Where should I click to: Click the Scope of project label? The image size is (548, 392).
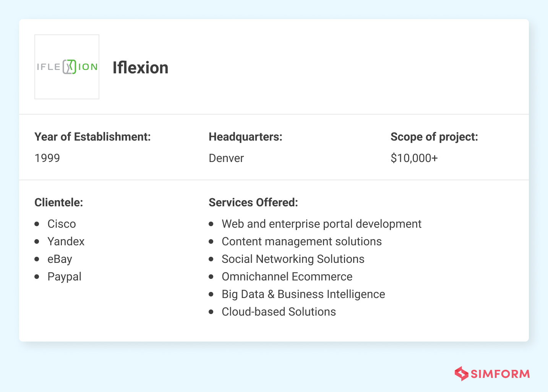[x=434, y=137]
